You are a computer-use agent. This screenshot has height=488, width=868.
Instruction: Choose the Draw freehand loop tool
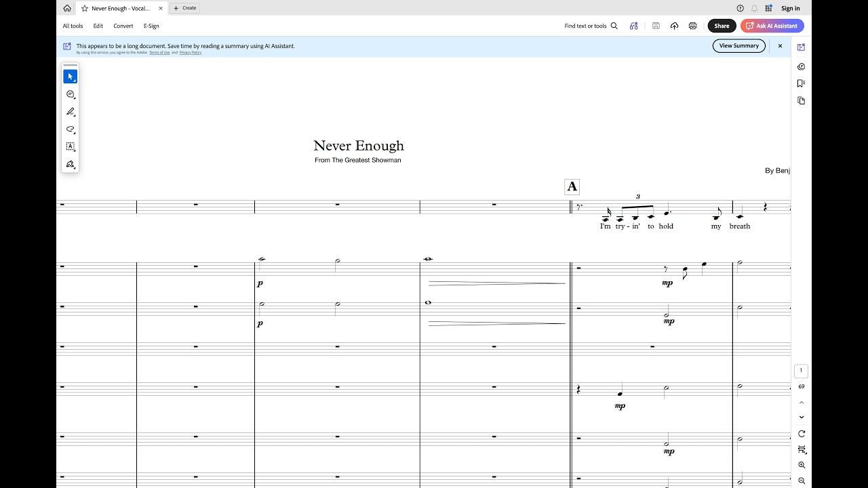(71, 129)
